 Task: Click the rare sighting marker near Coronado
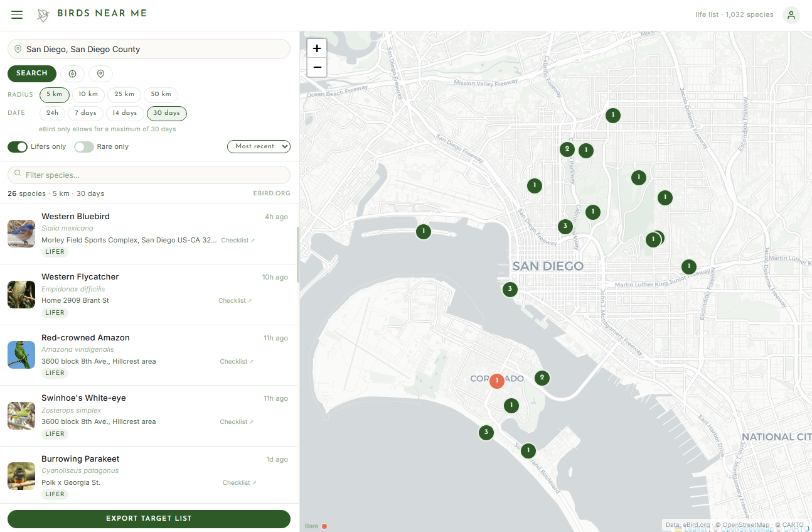[x=497, y=381]
